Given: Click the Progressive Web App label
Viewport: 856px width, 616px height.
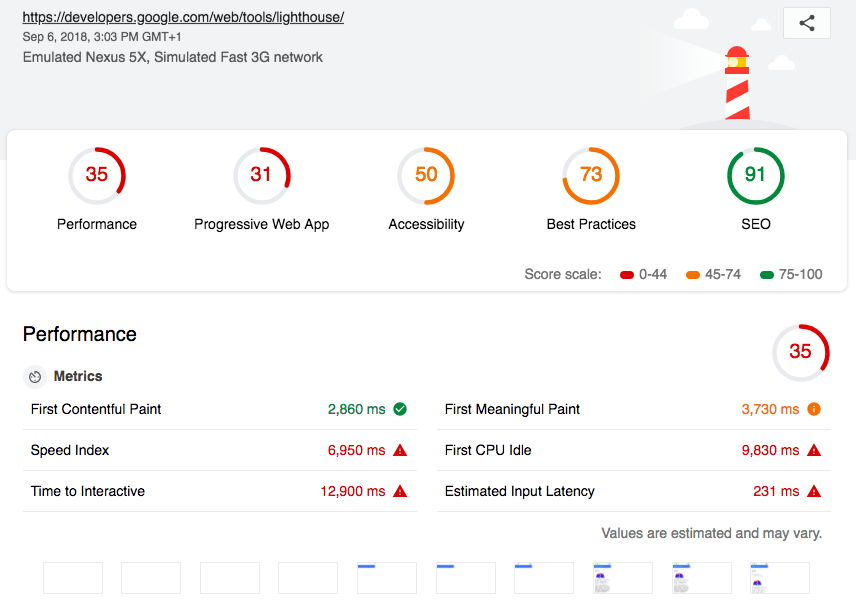Looking at the screenshot, I should [261, 224].
